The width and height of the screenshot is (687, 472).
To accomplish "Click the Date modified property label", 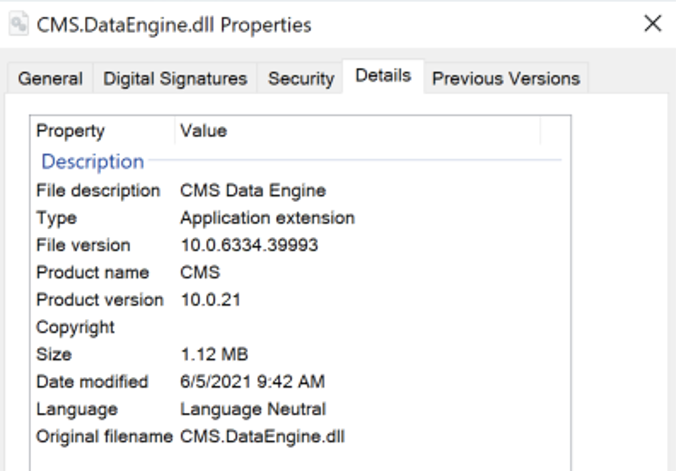I will click(92, 382).
